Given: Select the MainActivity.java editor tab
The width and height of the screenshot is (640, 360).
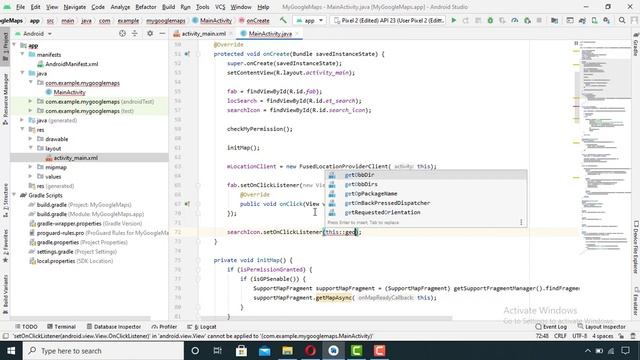Looking at the screenshot, I should click(x=270, y=33).
